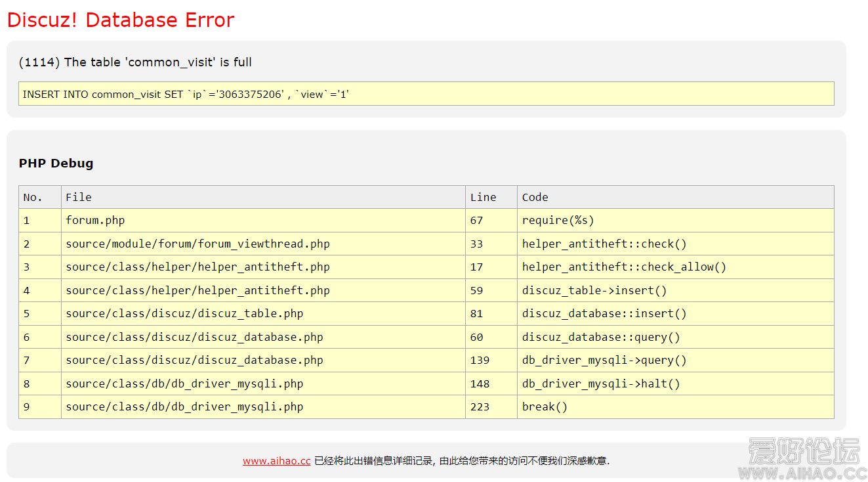Click the require(%s) code cell
The width and height of the screenshot is (868, 482).
558,221
